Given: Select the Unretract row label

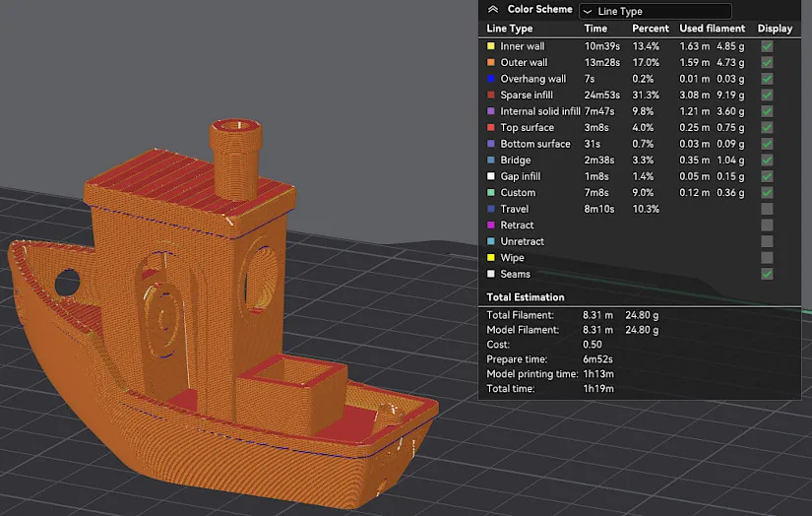Looking at the screenshot, I should (522, 241).
